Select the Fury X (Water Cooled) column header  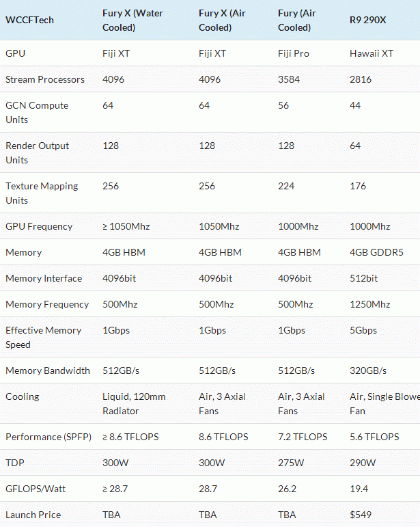click(132, 20)
